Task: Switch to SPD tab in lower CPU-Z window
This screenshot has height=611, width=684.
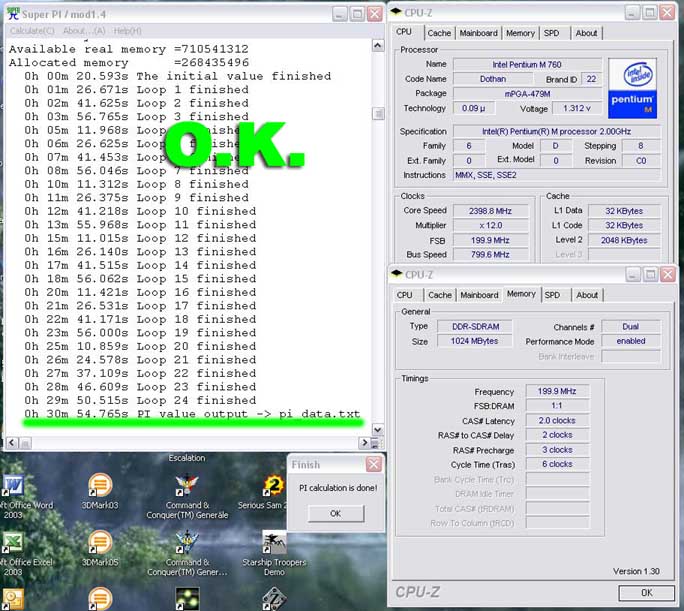Action: click(552, 295)
